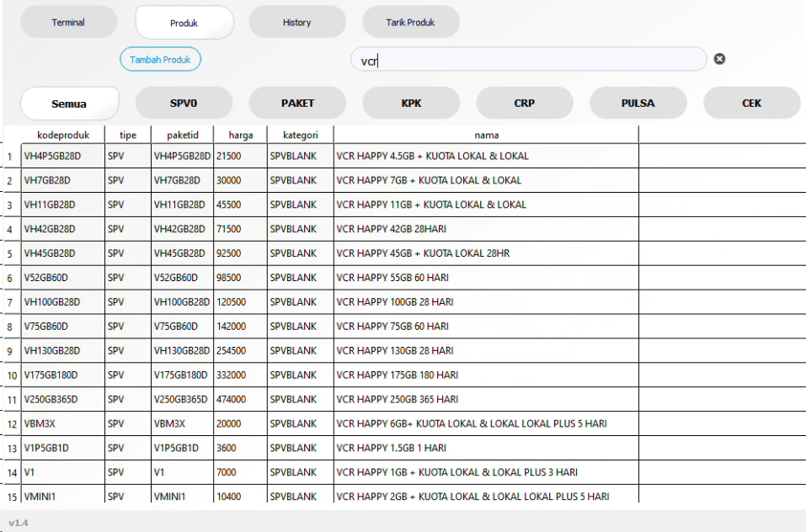Filter the list by PAKET
This screenshot has height=532, width=806.
[x=296, y=103]
